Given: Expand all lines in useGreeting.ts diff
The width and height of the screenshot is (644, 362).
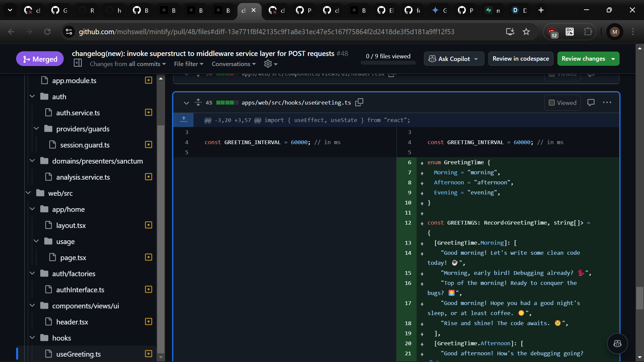Looking at the screenshot, I should pos(198,102).
